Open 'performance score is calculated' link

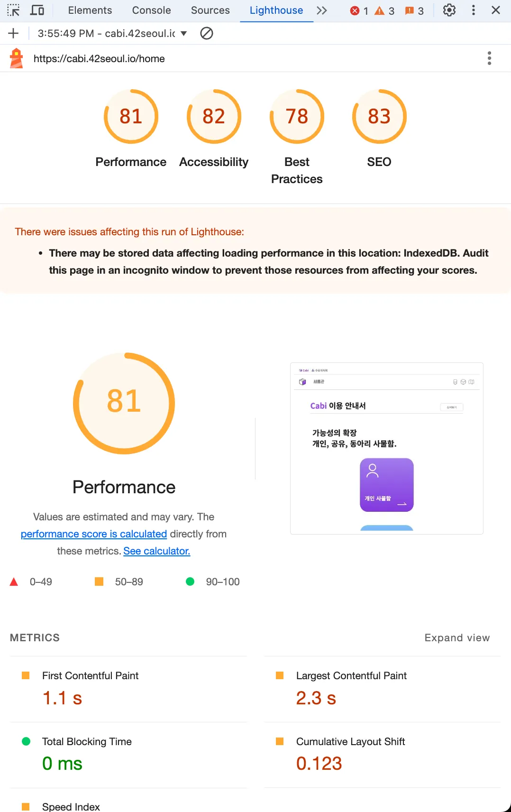pyautogui.click(x=94, y=534)
